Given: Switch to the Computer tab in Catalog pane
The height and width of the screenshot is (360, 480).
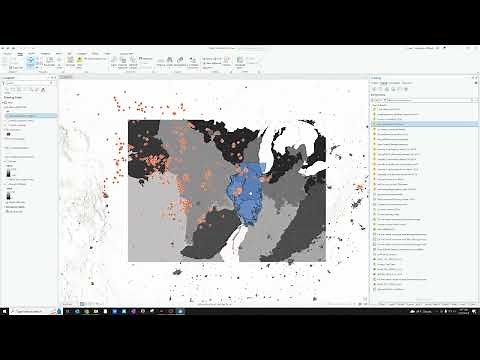Looking at the screenshot, I should point(394,83).
